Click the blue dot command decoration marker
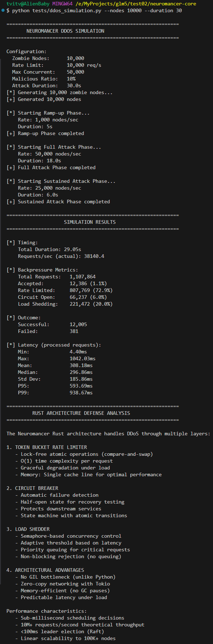213x644 pixels. click(3, 10)
